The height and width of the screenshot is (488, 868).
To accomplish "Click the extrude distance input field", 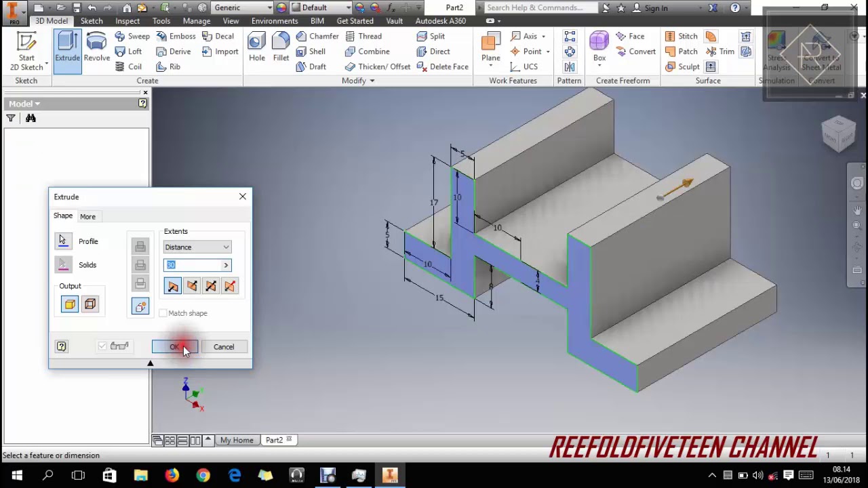I will [193, 265].
